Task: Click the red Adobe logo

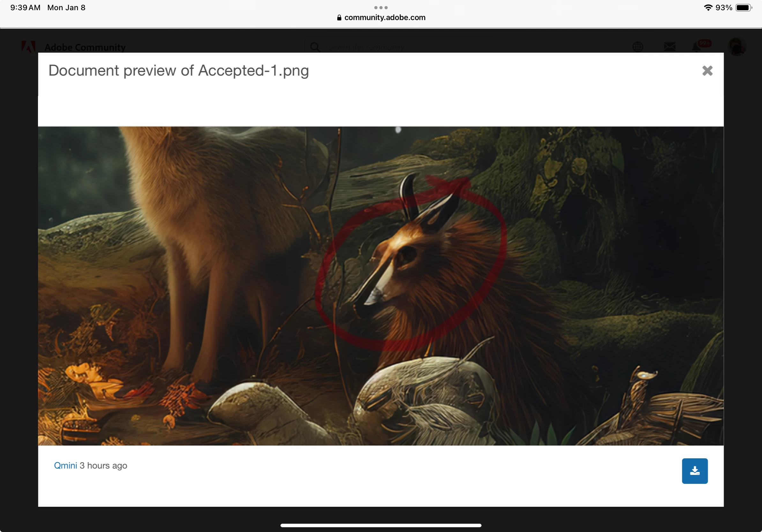Action: click(x=28, y=47)
